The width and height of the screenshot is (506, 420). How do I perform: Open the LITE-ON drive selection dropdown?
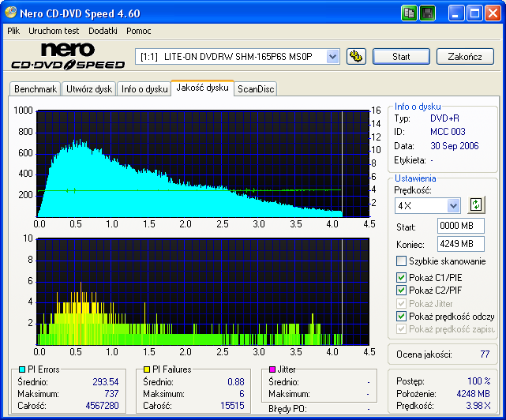point(332,57)
